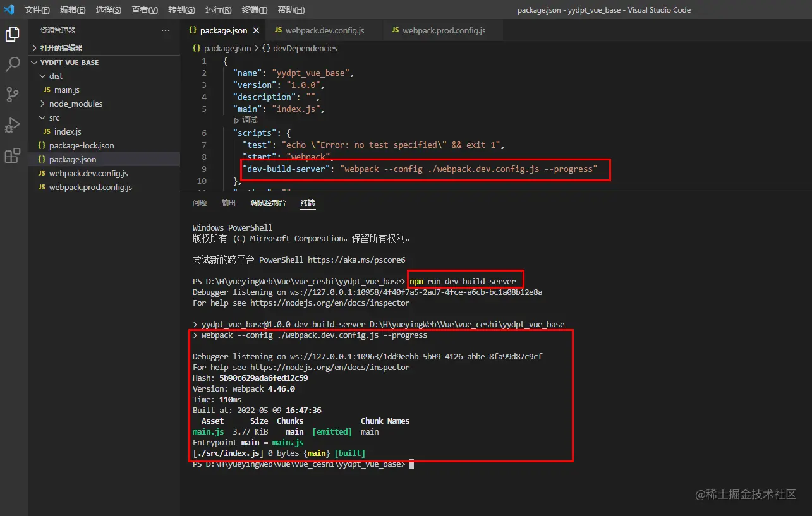This screenshot has height=516, width=812.
Task: Open the Source Control view
Action: (x=13, y=95)
